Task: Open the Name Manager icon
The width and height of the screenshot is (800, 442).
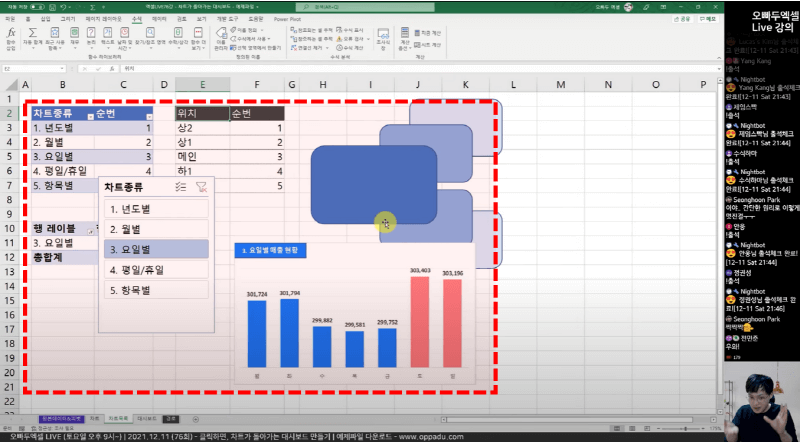Action: (x=223, y=39)
